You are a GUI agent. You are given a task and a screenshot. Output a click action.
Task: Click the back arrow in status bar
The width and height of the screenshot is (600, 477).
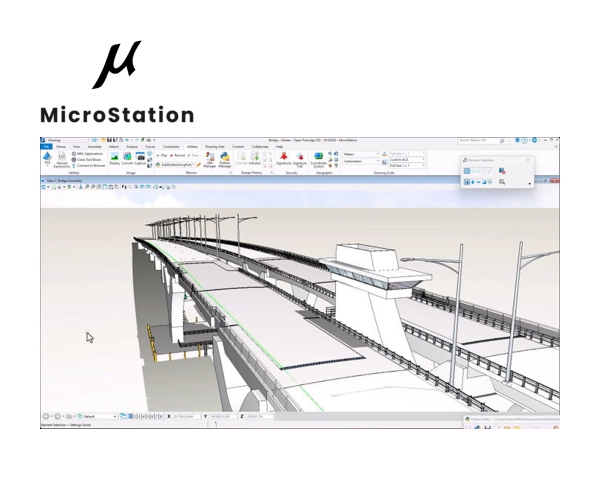46,416
